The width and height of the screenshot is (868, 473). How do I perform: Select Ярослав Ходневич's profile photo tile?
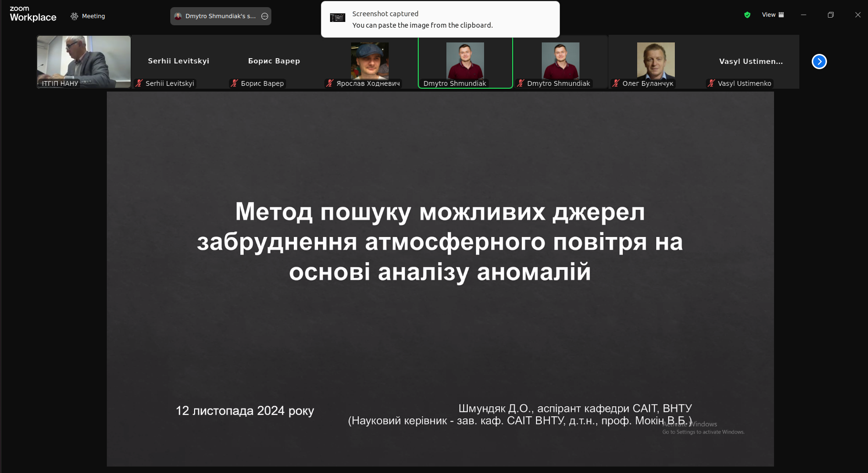coord(370,61)
